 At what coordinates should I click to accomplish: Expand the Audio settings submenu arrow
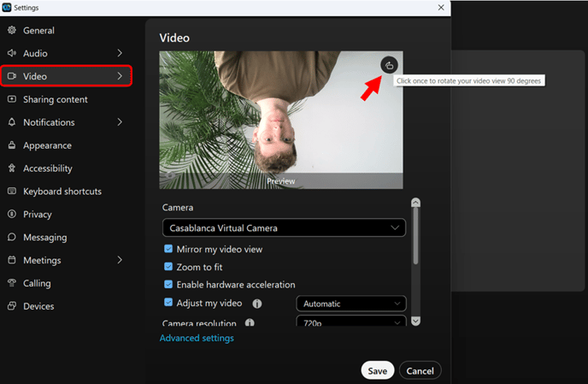click(120, 54)
